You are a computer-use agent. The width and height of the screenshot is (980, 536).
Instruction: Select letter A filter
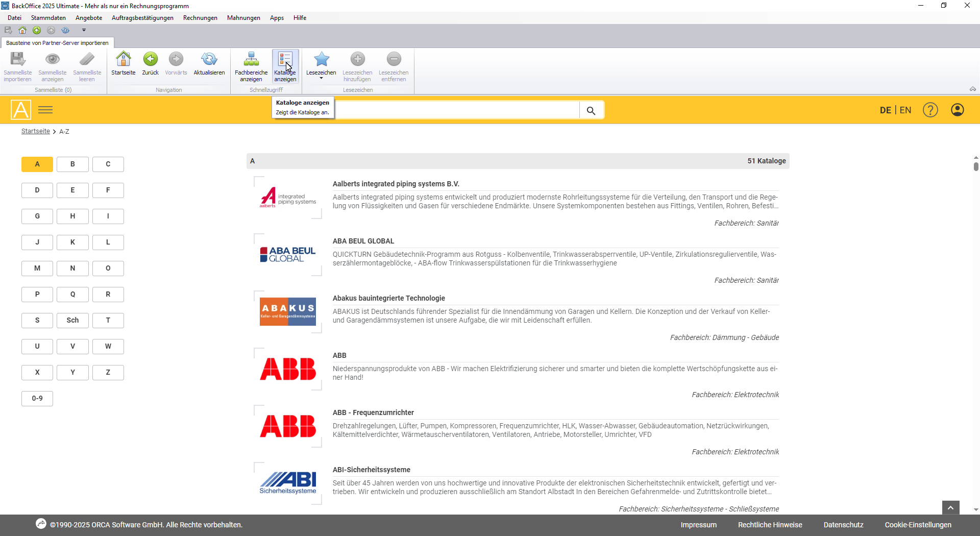37,164
